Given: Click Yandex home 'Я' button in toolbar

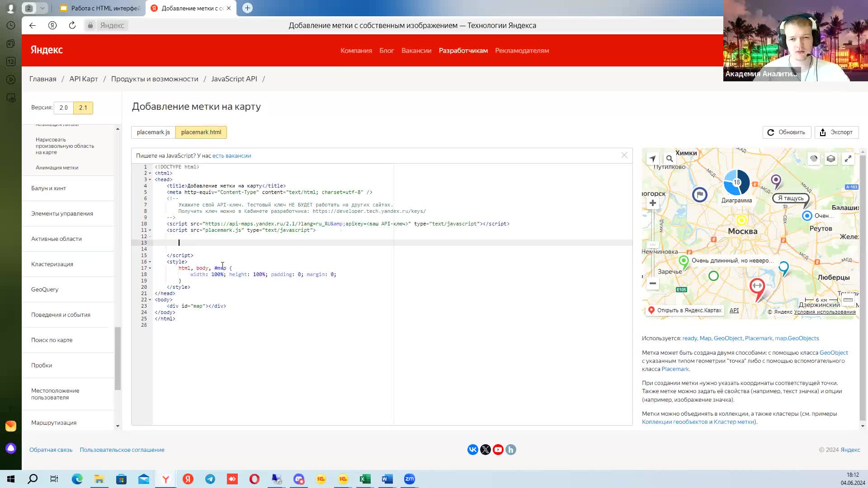Looking at the screenshot, I should pos(52,25).
